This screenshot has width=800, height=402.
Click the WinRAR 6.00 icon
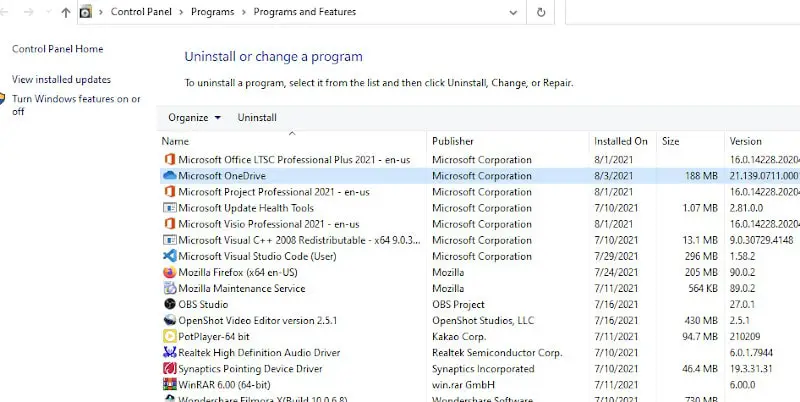pyautogui.click(x=169, y=385)
